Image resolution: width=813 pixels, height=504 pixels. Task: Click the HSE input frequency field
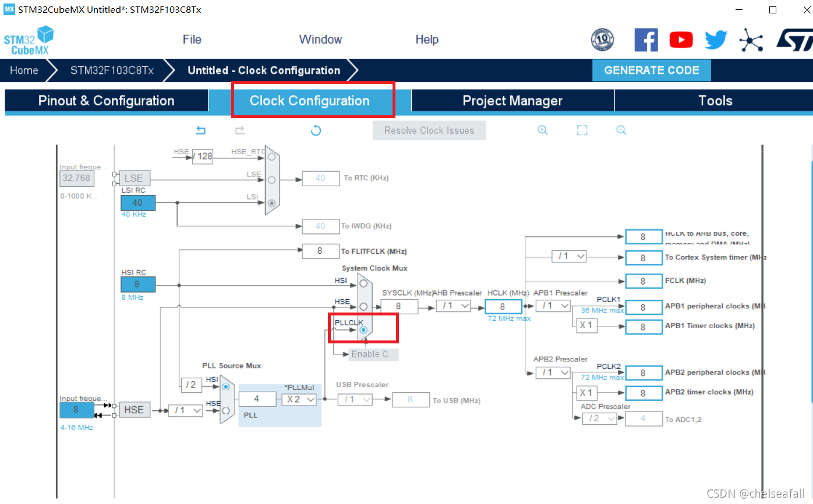pos(77,410)
